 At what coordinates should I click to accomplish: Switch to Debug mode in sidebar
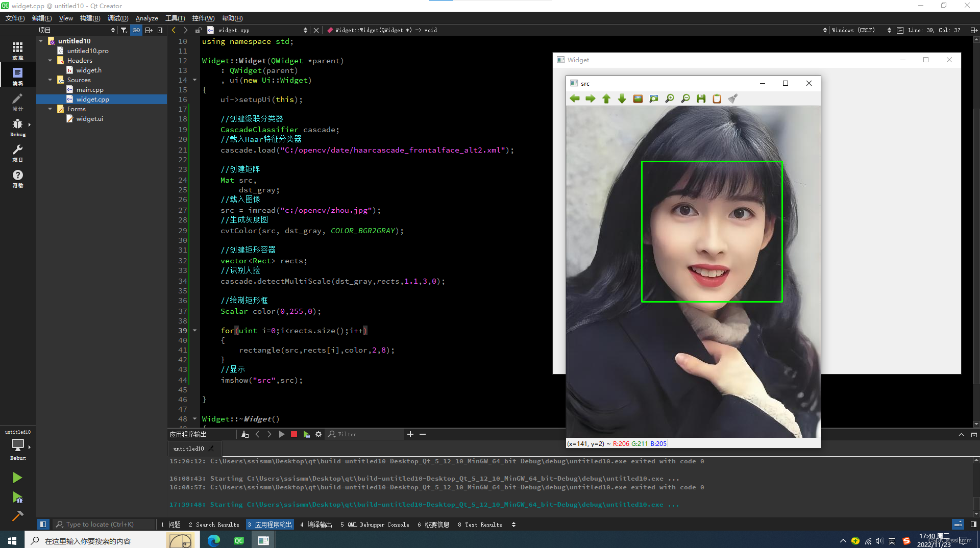18,127
